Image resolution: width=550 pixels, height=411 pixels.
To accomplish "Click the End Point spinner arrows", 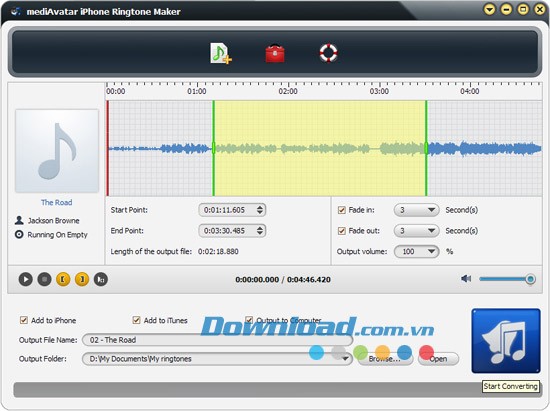I will pyautogui.click(x=260, y=231).
